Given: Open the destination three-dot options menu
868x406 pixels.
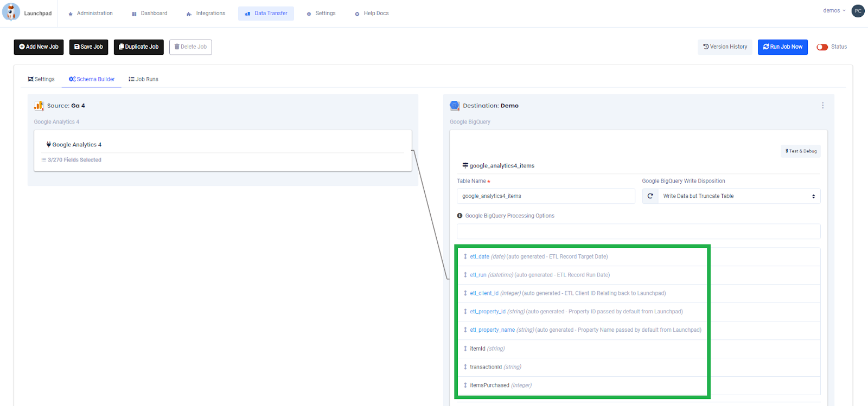Looking at the screenshot, I should (x=822, y=106).
